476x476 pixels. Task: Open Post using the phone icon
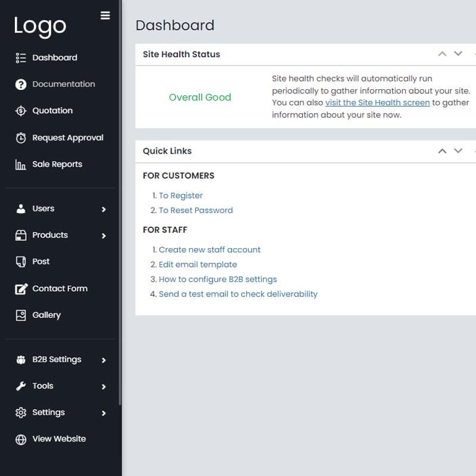(20, 262)
